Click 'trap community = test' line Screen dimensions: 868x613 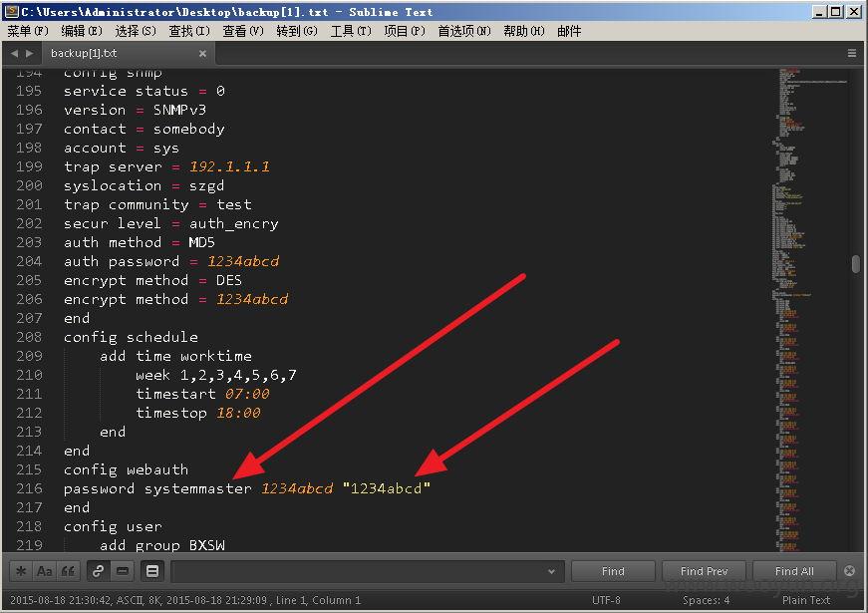[157, 204]
